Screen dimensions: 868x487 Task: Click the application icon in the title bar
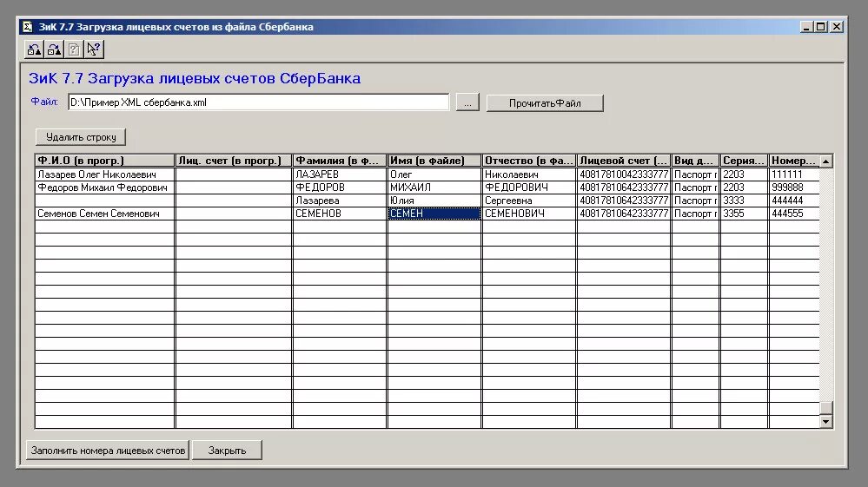point(28,27)
